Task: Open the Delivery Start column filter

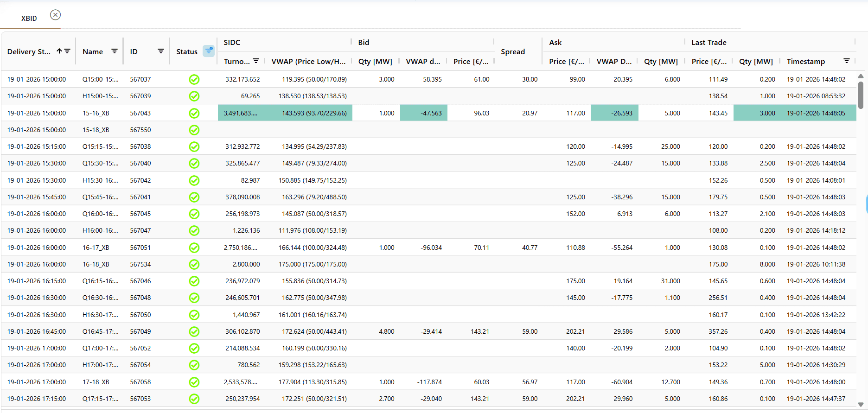Action: coord(67,51)
